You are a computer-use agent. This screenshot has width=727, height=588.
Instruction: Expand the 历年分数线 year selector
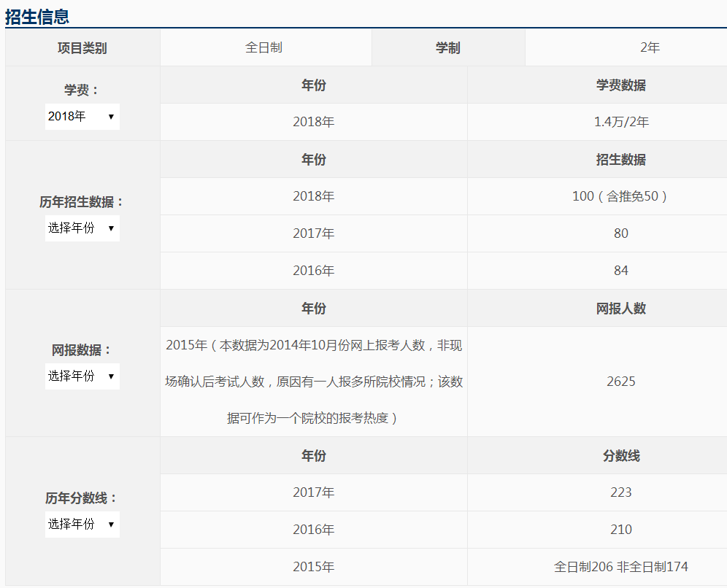click(x=82, y=525)
